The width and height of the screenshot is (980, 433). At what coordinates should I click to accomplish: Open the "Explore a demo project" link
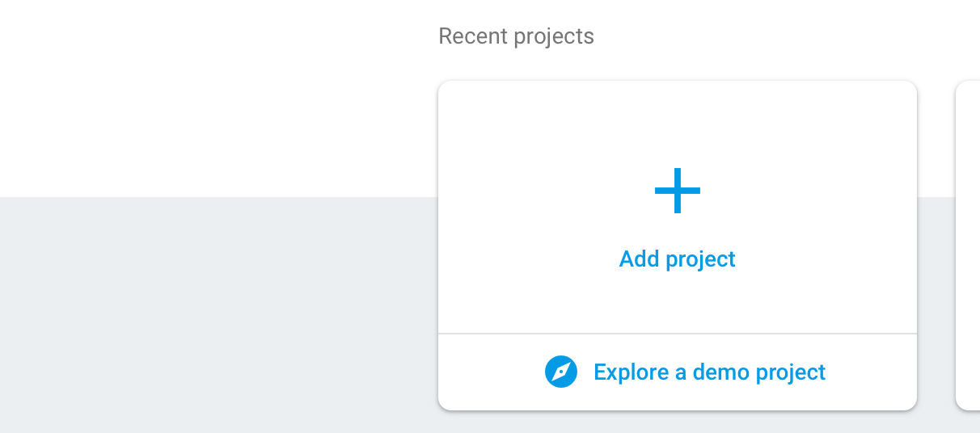[x=709, y=372]
